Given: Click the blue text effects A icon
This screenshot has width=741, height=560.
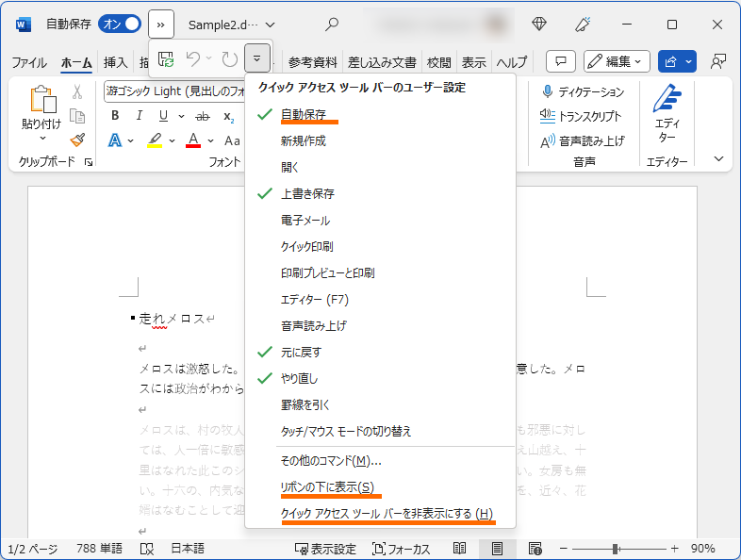Looking at the screenshot, I should [115, 140].
